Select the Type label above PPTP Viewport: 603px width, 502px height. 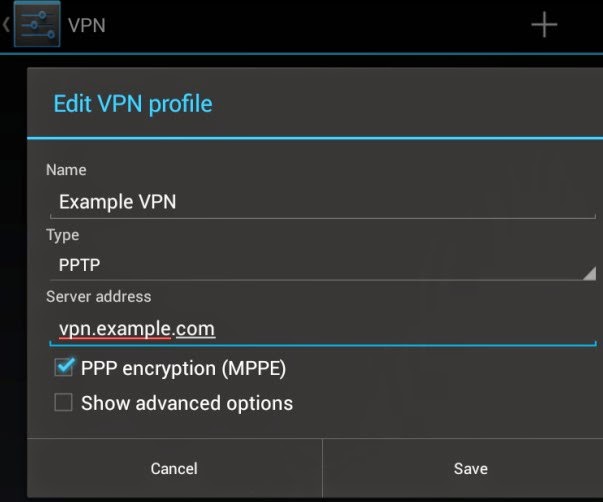[x=63, y=235]
